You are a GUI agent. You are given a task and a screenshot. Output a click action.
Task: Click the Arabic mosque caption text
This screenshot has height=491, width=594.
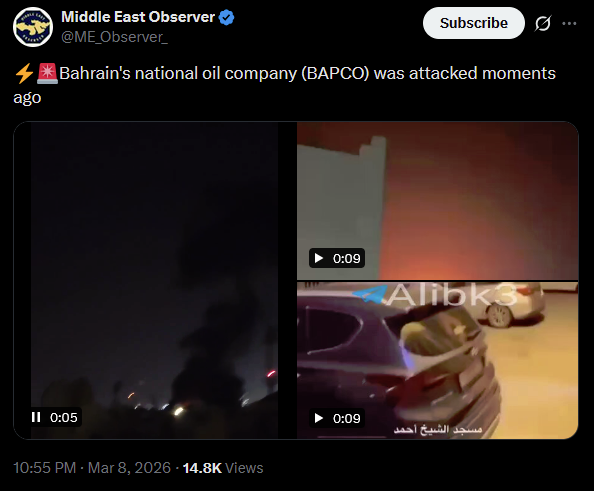point(438,429)
